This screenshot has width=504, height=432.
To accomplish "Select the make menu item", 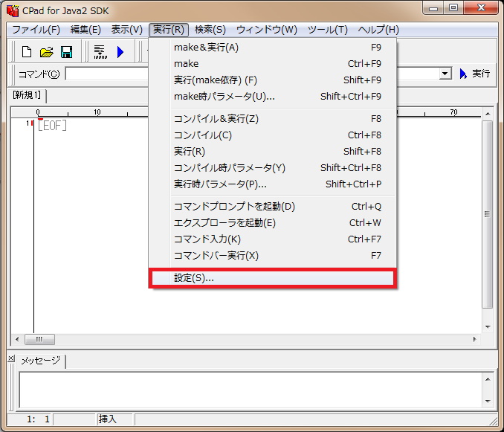I will click(273, 64).
